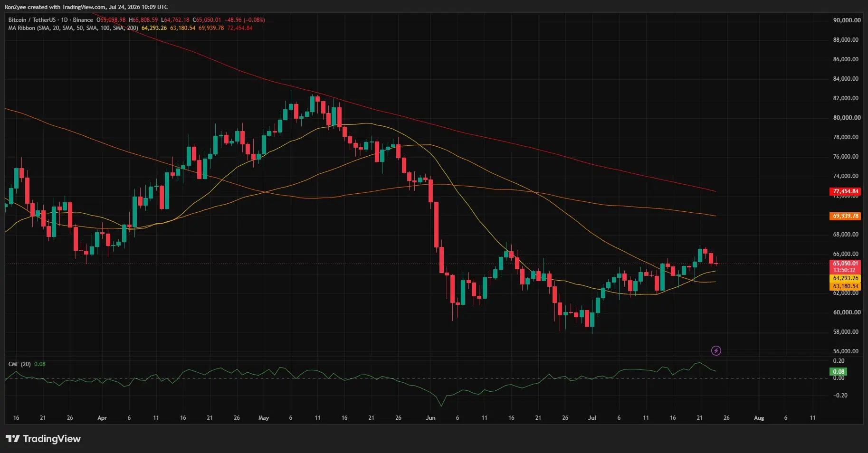Click the Jul label on the date axis
868x453 pixels.
point(592,418)
